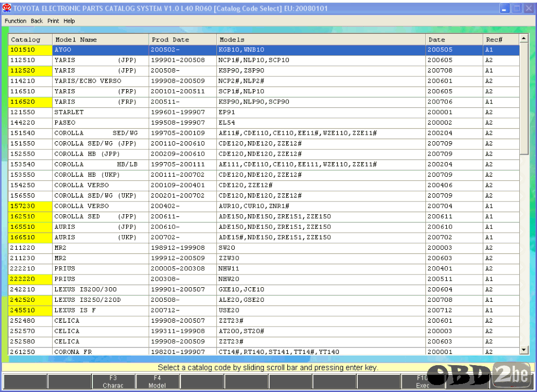Select yellow catalog code 157230
Screen dimensions: 537x392
(x=31, y=206)
